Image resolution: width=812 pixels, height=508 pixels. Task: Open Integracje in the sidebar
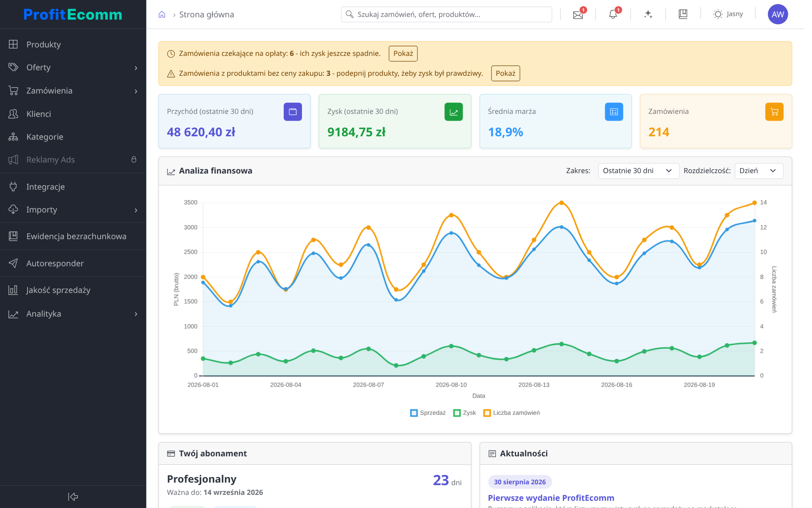(73, 187)
